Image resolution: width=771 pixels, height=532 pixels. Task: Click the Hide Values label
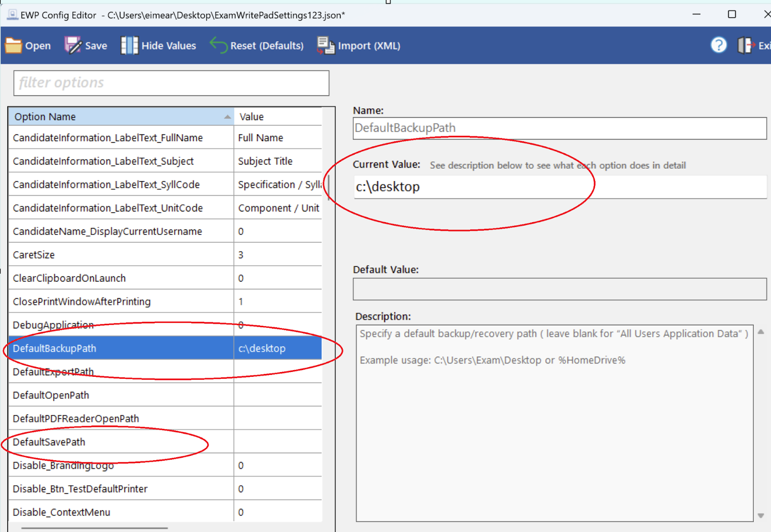click(x=169, y=46)
